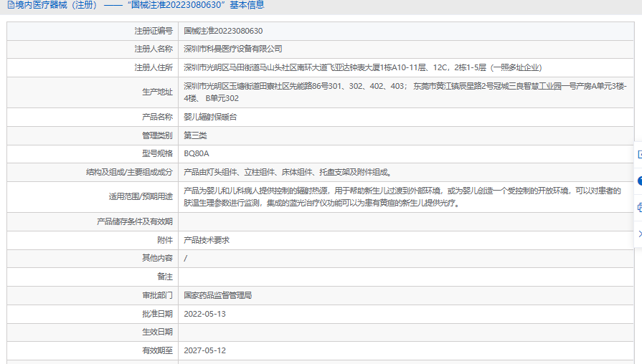Click the 境内医疗器械（注册）heading text
The width and height of the screenshot is (642, 364).
click(x=56, y=5)
